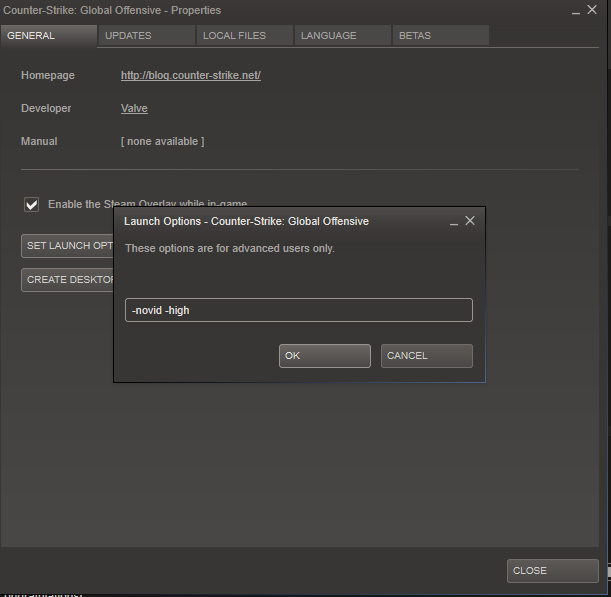Minimize the Properties window
Viewport: 611px width, 597px height.
[576, 12]
